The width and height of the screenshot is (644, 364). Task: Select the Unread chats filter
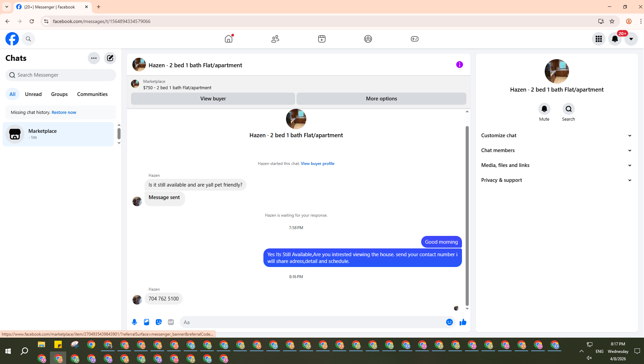coord(33,94)
